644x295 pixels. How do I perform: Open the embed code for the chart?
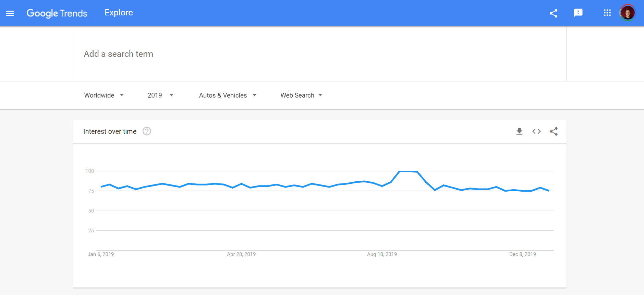click(537, 131)
